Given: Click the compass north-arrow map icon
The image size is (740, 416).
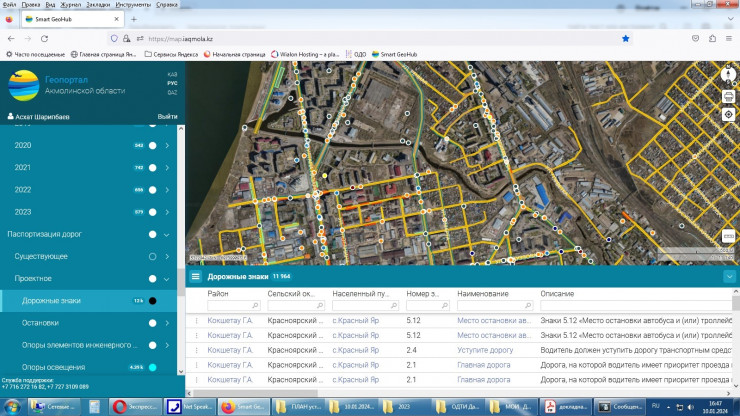Looking at the screenshot, I should 728,75.
